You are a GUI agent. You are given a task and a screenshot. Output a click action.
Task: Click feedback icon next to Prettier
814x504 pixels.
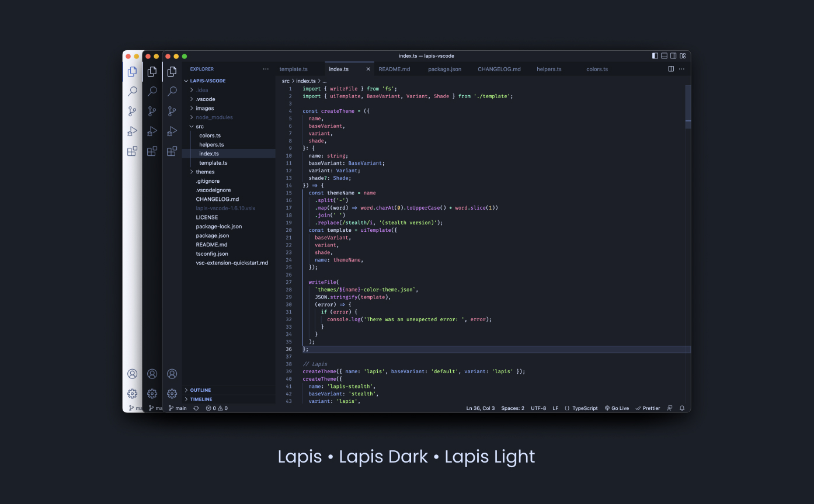pyautogui.click(x=670, y=408)
